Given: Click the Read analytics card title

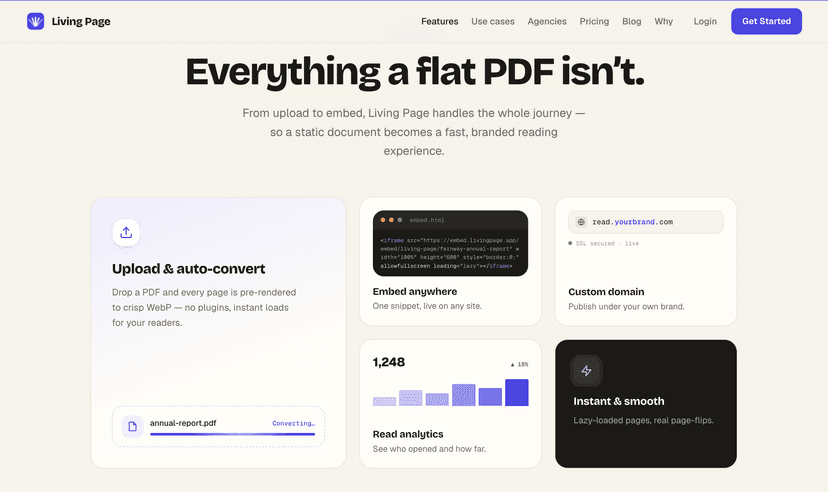Looking at the screenshot, I should [x=408, y=434].
